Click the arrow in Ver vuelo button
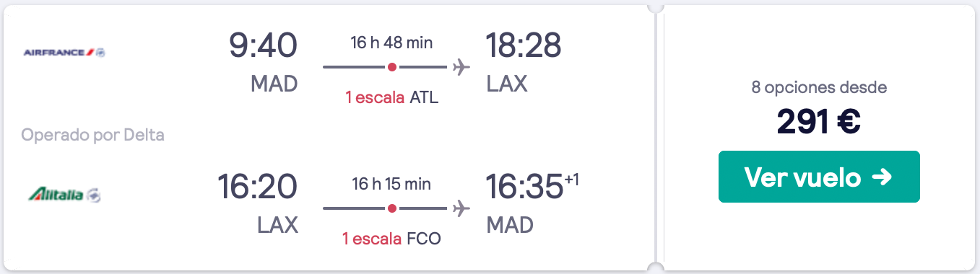This screenshot has height=274, width=980. tap(883, 177)
